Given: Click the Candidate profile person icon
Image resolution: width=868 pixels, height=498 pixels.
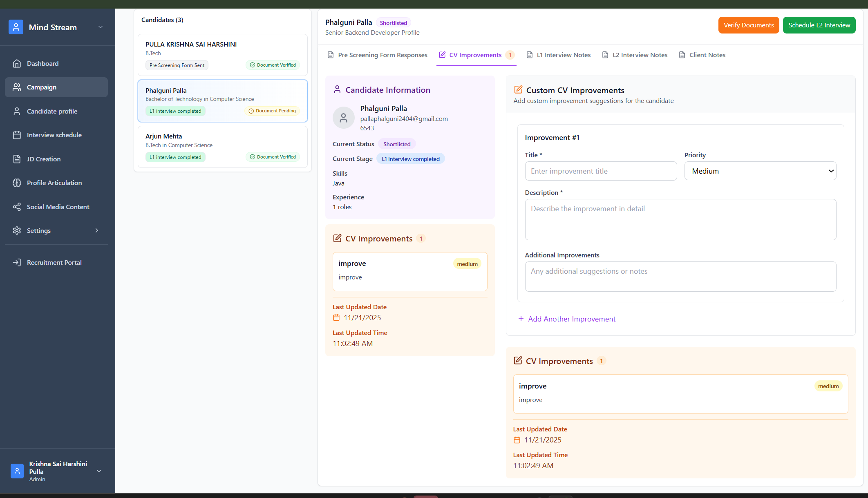Looking at the screenshot, I should [17, 111].
